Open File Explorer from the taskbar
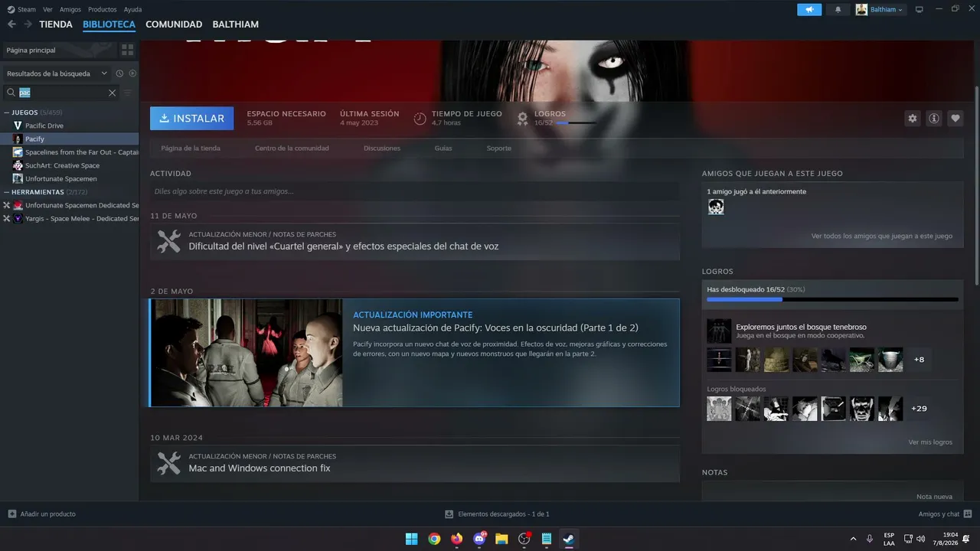This screenshot has height=551, width=980. 501,539
